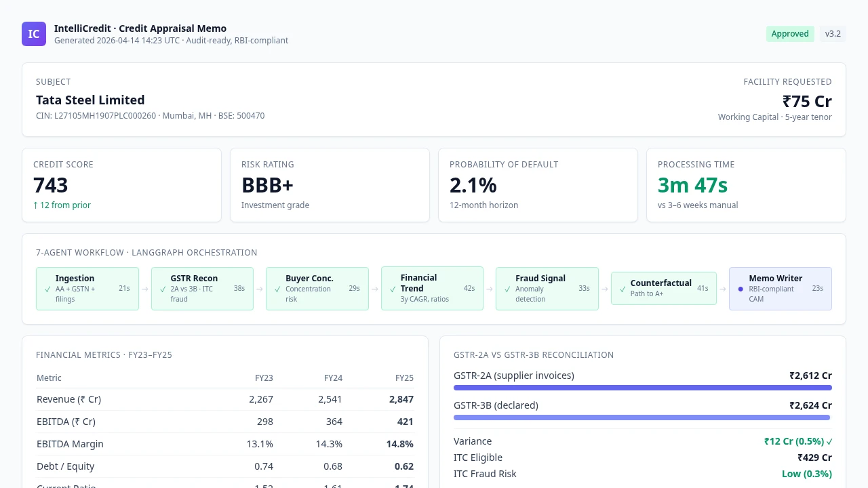Screen dimensions: 868x488
Task: Click the FY25 Revenue value 2,847
Action: click(x=401, y=399)
